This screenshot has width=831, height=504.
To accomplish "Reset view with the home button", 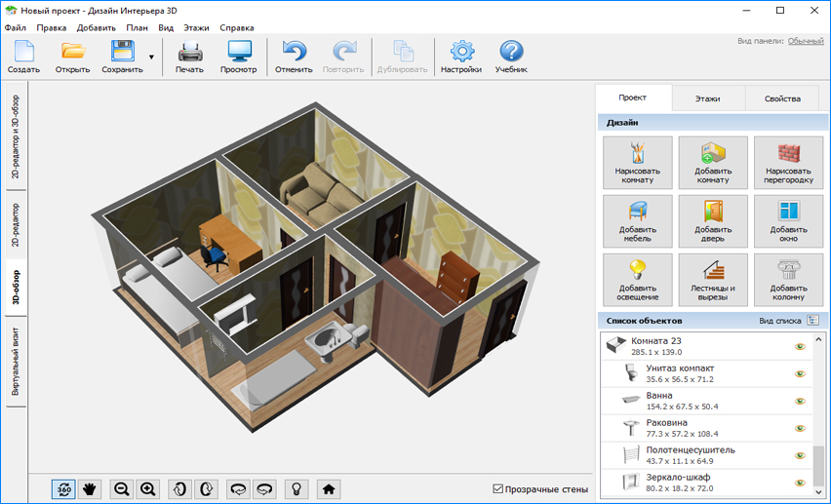I will [329, 488].
